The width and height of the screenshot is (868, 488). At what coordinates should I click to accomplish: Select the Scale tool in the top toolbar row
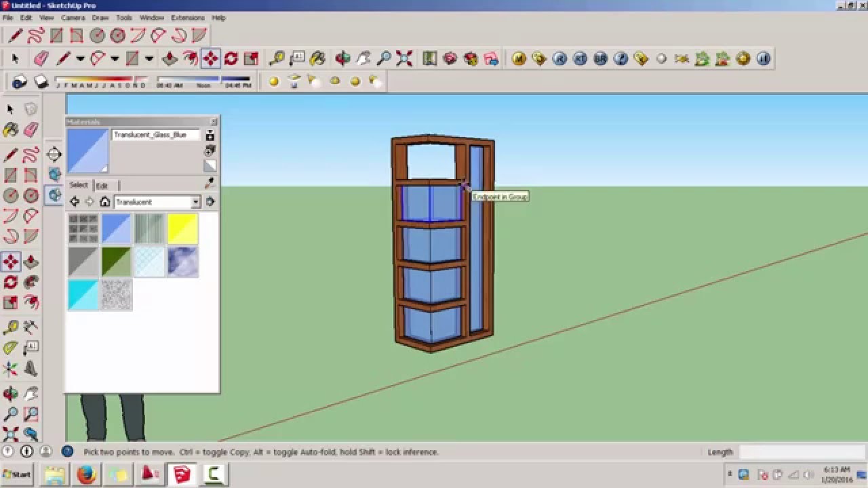coord(251,59)
